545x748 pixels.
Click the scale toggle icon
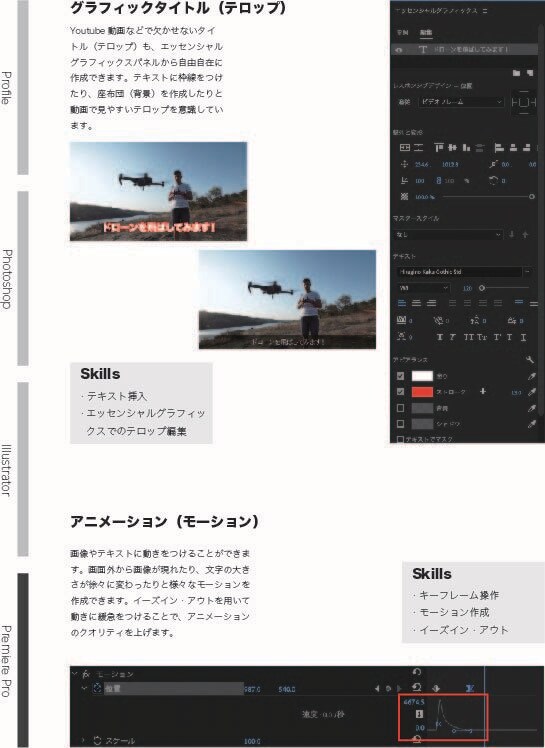404,181
